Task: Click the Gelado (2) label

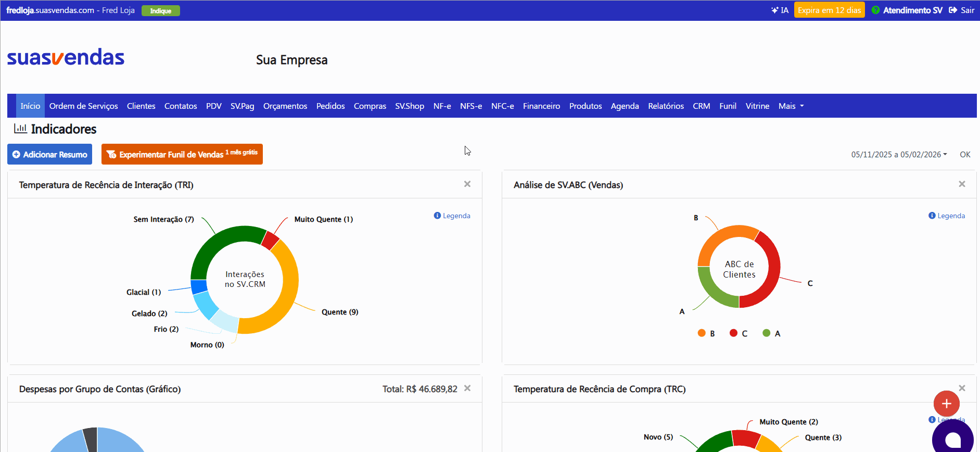Action: [149, 313]
